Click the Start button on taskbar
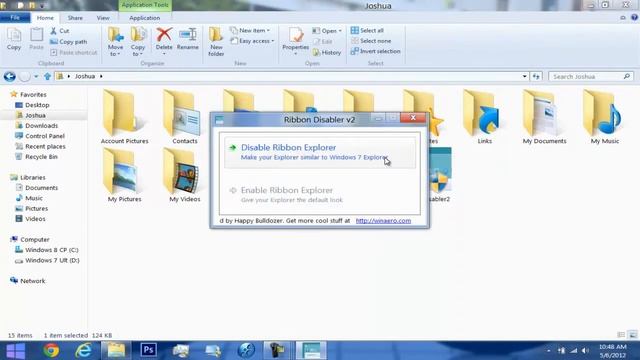Screen dimensions: 640x360 pyautogui.click(x=16, y=351)
